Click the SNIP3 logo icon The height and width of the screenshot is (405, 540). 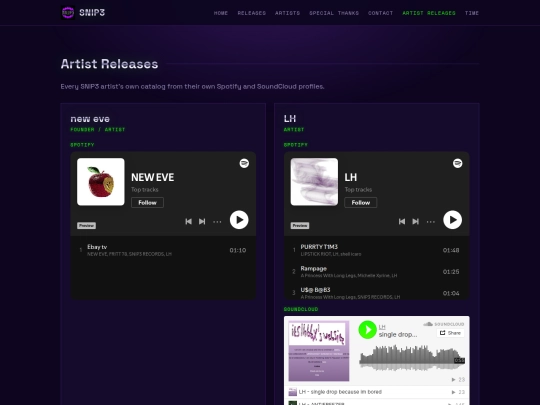[68, 13]
